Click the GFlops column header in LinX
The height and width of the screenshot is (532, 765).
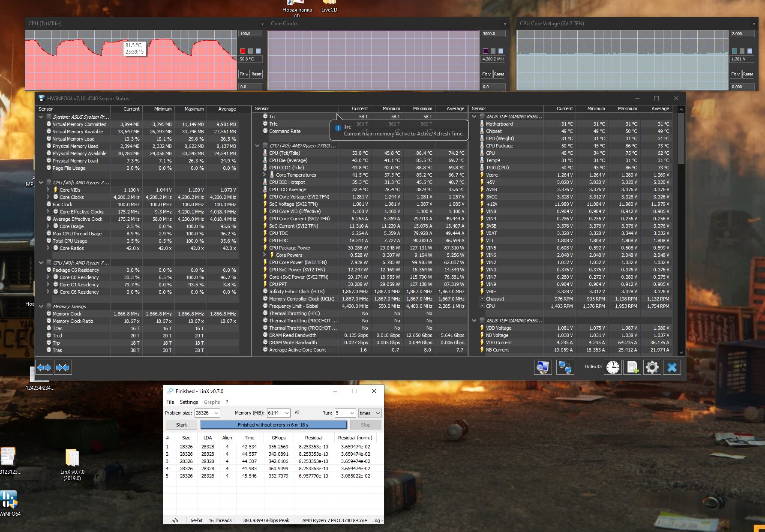pos(279,438)
